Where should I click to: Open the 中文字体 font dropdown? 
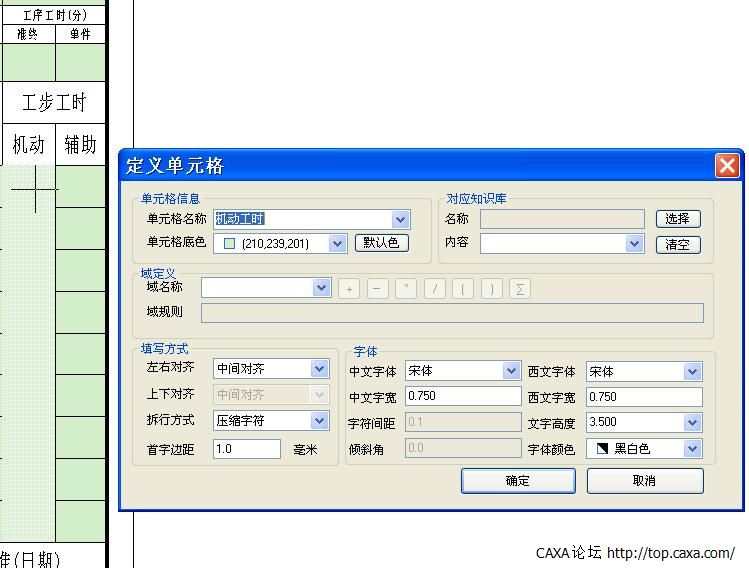coord(511,371)
